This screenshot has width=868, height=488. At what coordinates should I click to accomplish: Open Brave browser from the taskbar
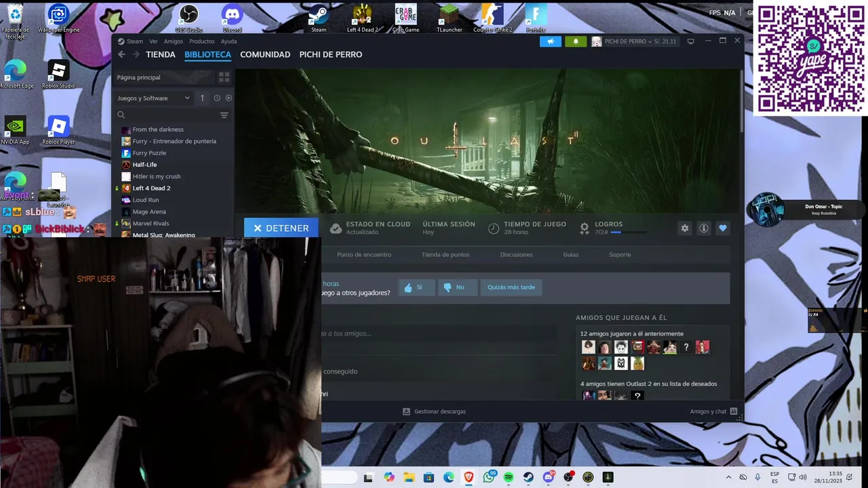tap(469, 477)
